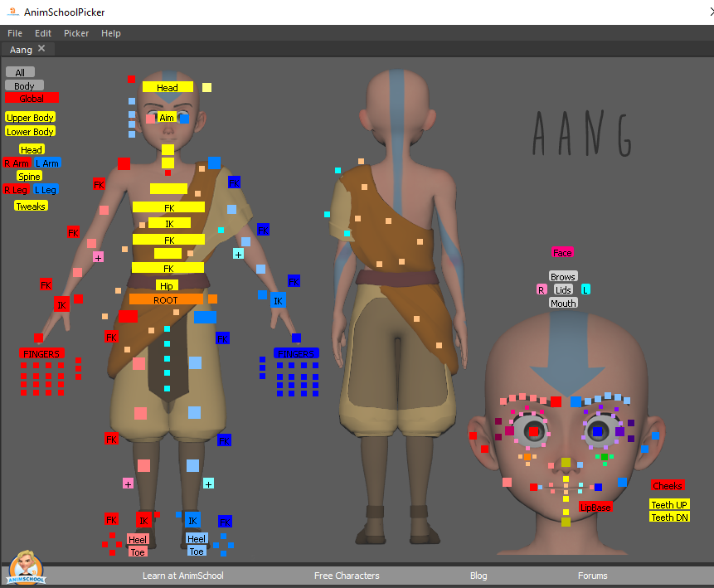
Task: Select the Brows face group
Action: 563,276
